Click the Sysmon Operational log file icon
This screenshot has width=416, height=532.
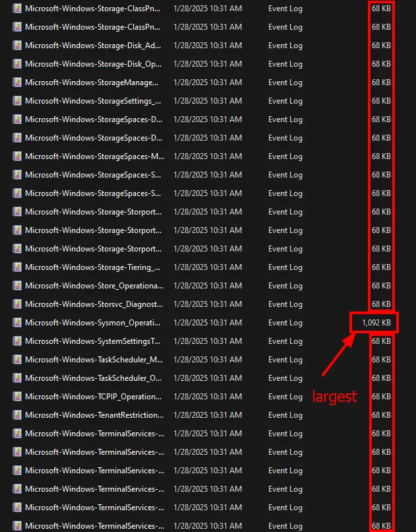click(x=18, y=323)
